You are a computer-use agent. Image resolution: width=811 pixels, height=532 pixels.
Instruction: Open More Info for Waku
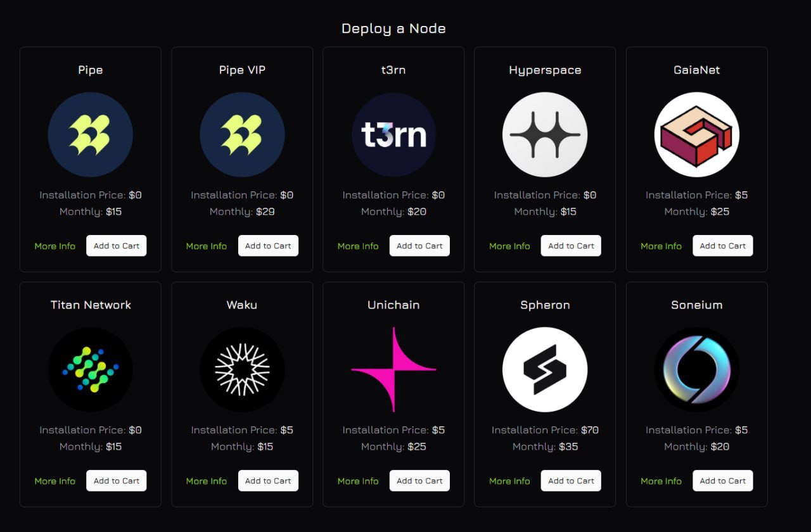coord(207,481)
